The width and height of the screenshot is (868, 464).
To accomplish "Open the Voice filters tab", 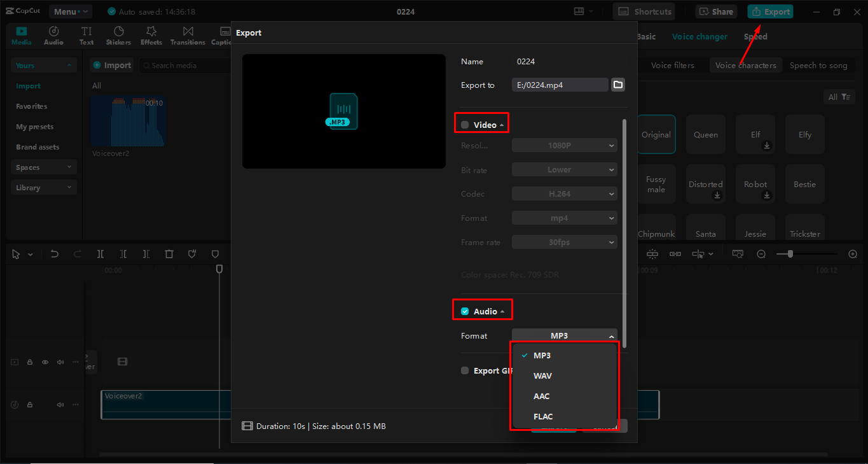I will click(x=673, y=66).
